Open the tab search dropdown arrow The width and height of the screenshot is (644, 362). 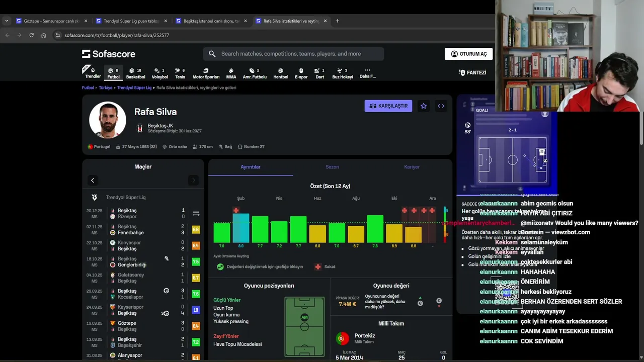coord(6,21)
